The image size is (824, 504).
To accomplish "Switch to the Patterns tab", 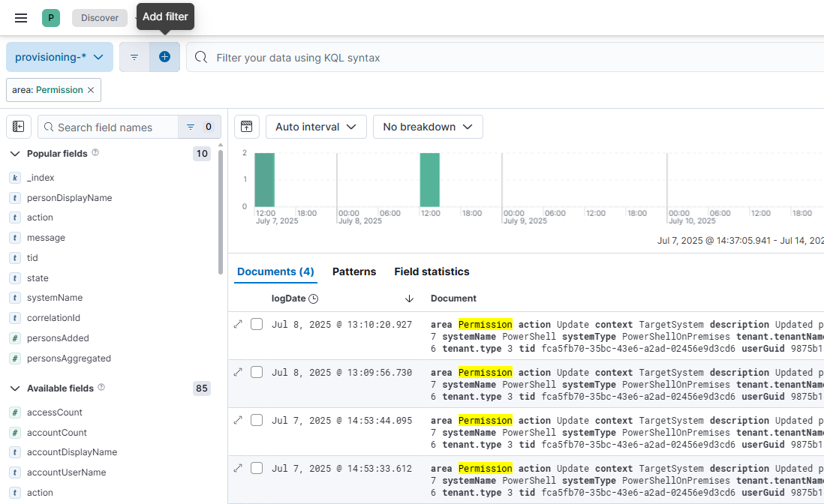I will 354,271.
